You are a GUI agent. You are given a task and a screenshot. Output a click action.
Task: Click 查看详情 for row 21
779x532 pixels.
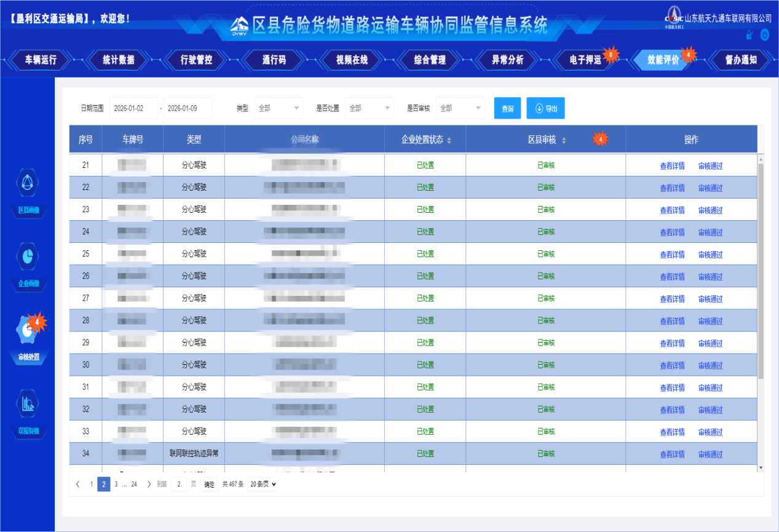[x=672, y=166]
